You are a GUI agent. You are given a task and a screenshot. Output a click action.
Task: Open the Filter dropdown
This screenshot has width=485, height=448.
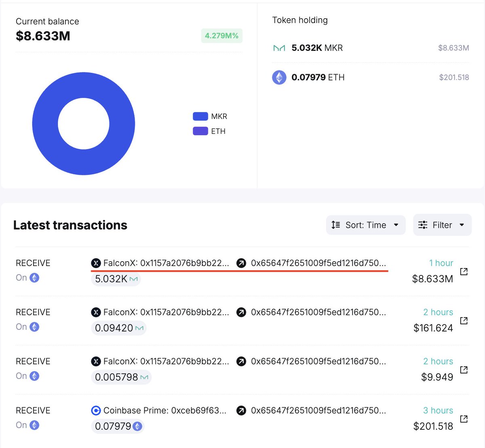(442, 225)
